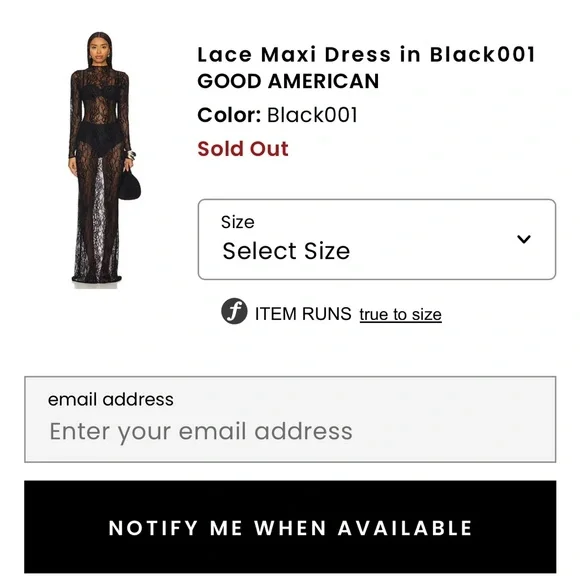
Task: Click the Notify Me When Available button
Action: [x=290, y=527]
